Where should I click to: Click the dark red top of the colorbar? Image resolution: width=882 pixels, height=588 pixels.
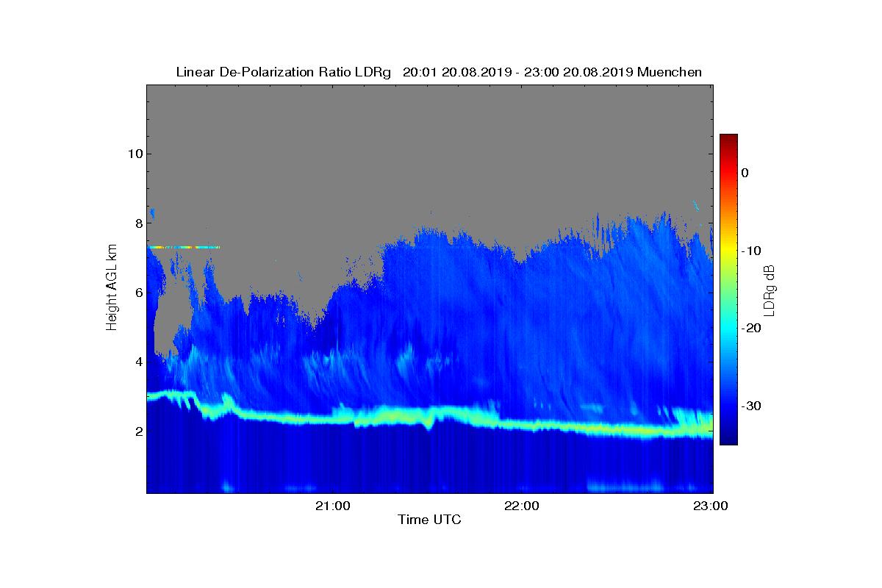tap(728, 138)
